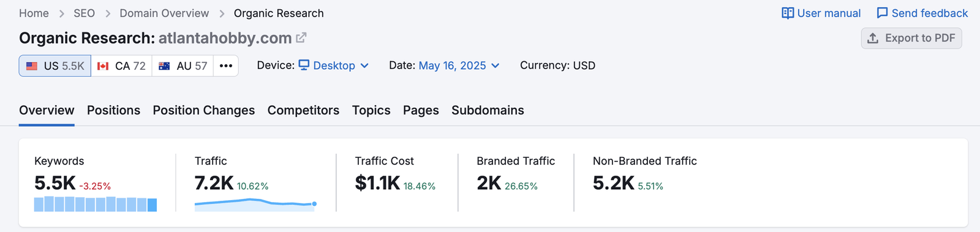
Task: Switch to the Competitors tab
Action: click(x=303, y=110)
